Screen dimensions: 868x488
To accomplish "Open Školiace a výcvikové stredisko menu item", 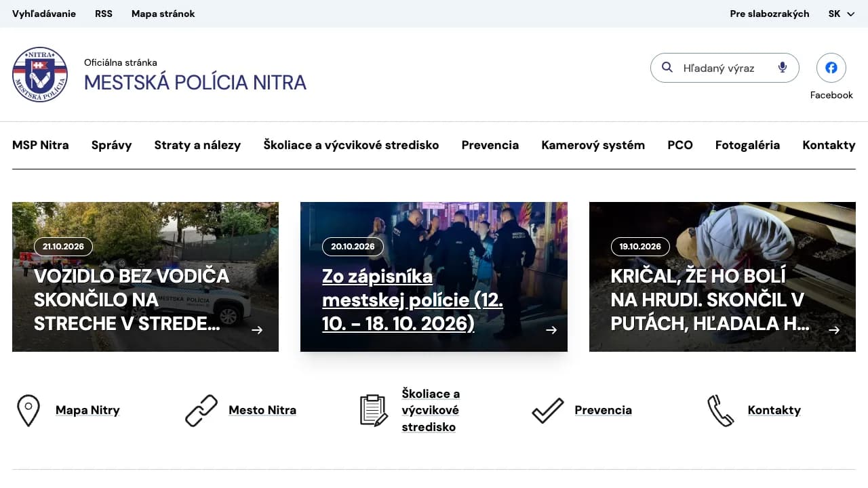I will point(351,145).
